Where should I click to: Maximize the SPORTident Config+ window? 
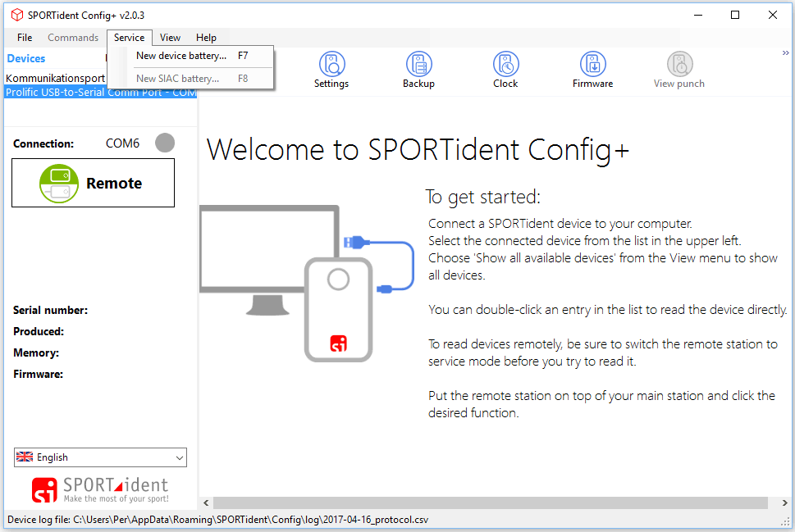[735, 16]
